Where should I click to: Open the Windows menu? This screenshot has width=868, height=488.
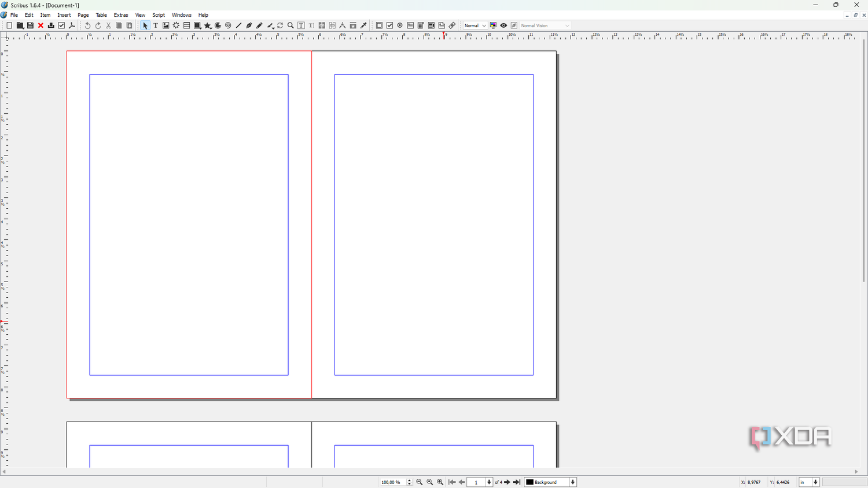click(x=182, y=15)
